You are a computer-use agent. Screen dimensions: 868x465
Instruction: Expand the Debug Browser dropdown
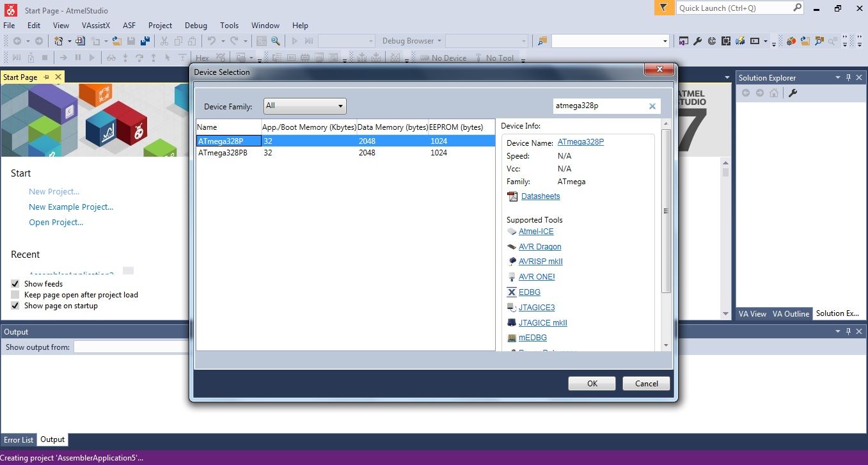point(439,40)
